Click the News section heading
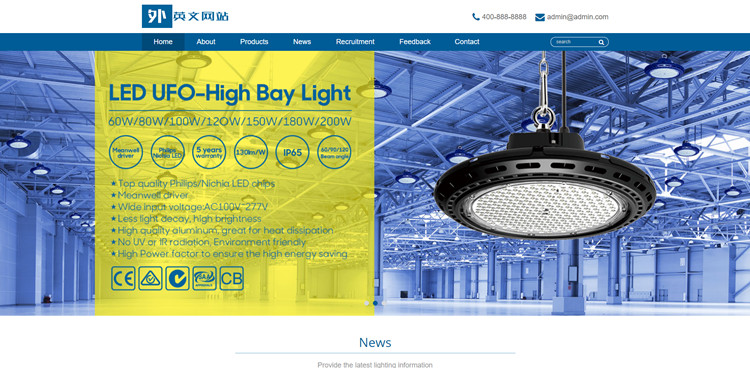750x368 pixels. click(x=375, y=343)
